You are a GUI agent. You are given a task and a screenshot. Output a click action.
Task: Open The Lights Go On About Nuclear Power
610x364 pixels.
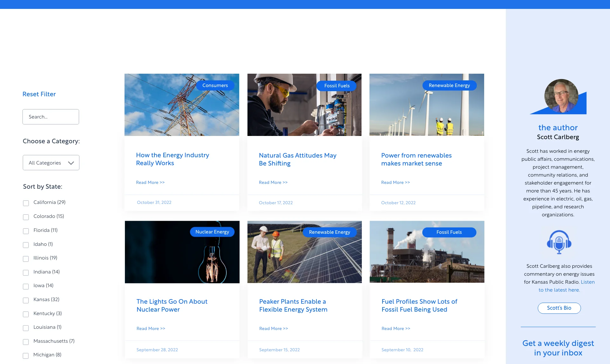[x=172, y=306]
